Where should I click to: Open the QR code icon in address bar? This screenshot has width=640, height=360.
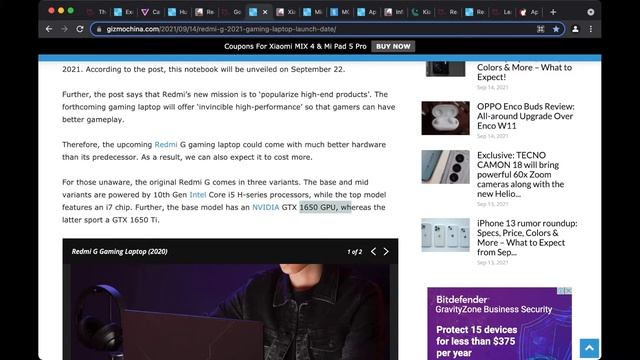540,29
